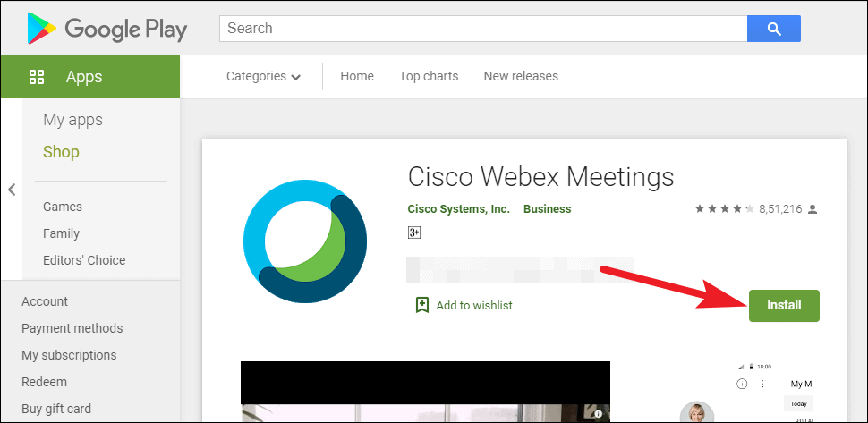Click the Search input field

[483, 29]
